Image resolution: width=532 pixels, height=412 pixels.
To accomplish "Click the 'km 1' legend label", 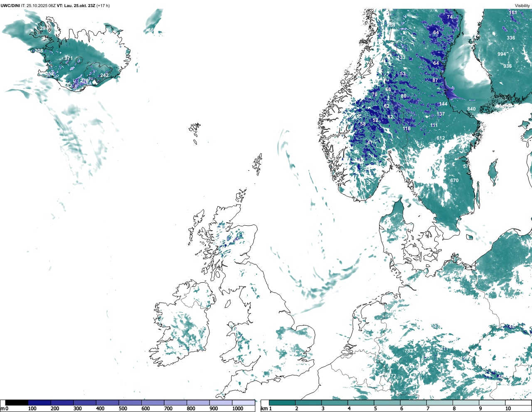I will (x=266, y=409).
